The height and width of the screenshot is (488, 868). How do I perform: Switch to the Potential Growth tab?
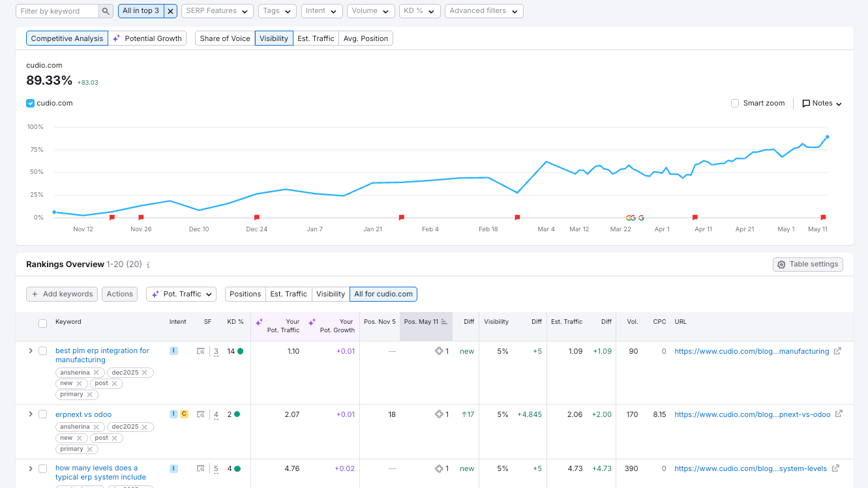pos(147,38)
